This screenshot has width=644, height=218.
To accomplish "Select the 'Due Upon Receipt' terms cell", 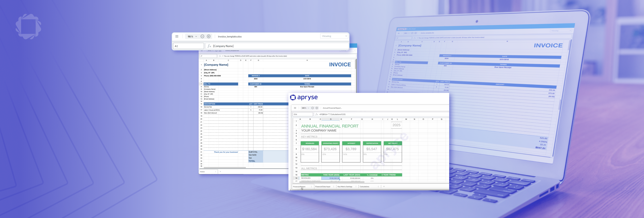I will click(307, 87).
